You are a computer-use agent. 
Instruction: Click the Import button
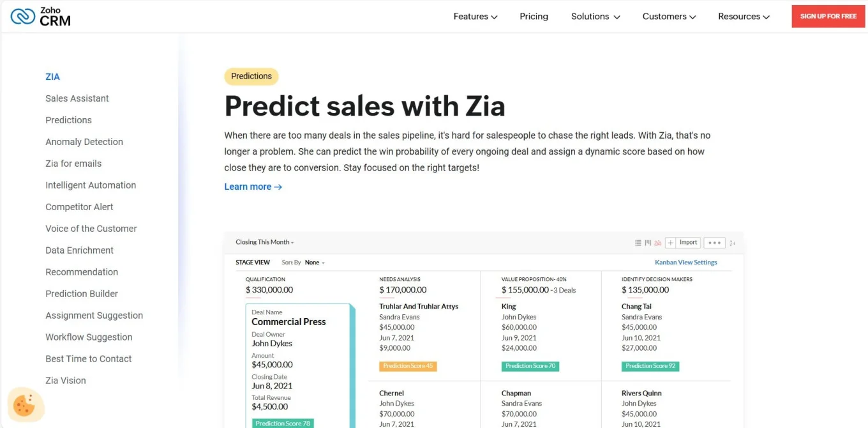(688, 243)
